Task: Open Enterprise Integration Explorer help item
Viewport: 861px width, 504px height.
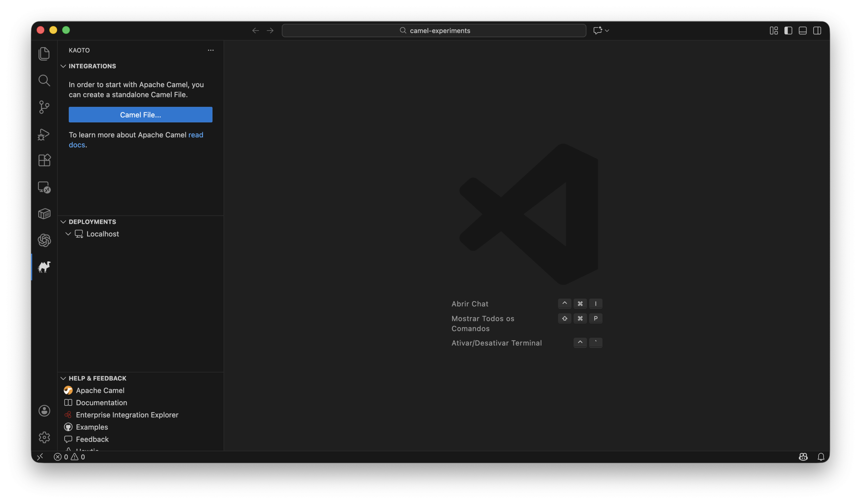Action: [x=127, y=415]
